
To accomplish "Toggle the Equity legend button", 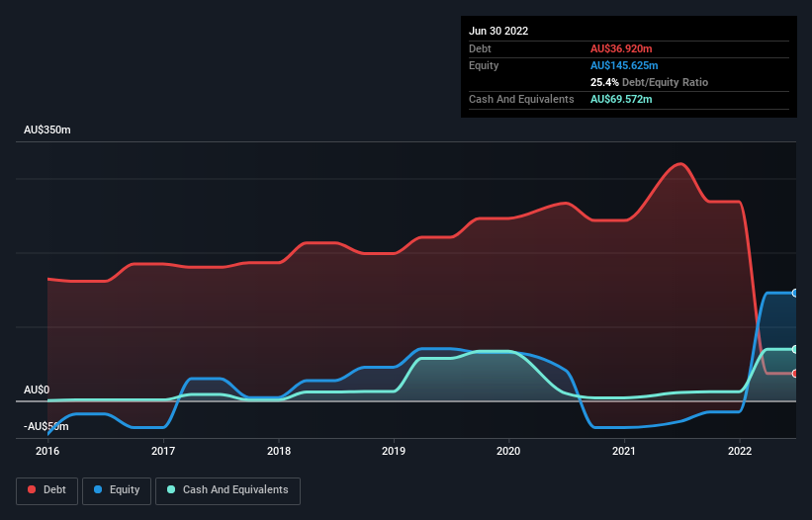I will point(117,490).
